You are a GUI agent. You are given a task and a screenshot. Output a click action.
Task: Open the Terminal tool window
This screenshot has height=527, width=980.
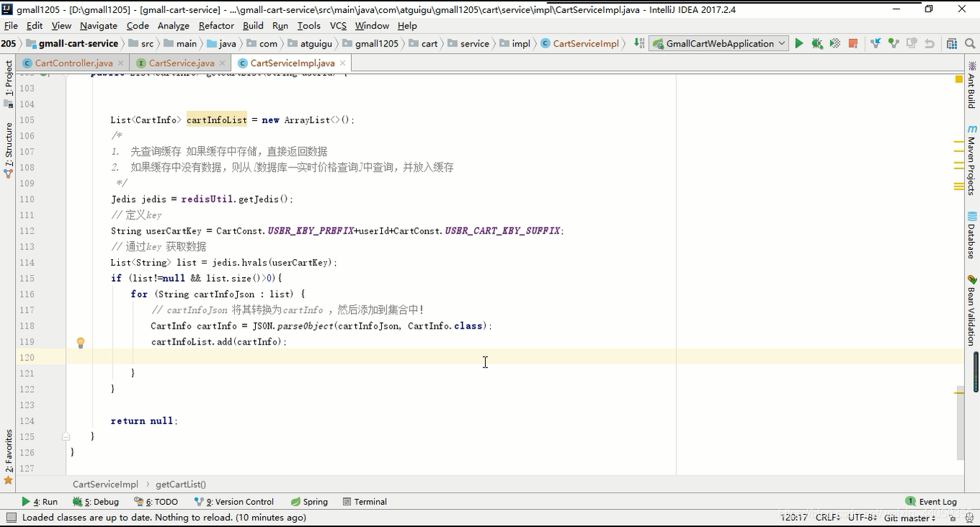[365, 502]
